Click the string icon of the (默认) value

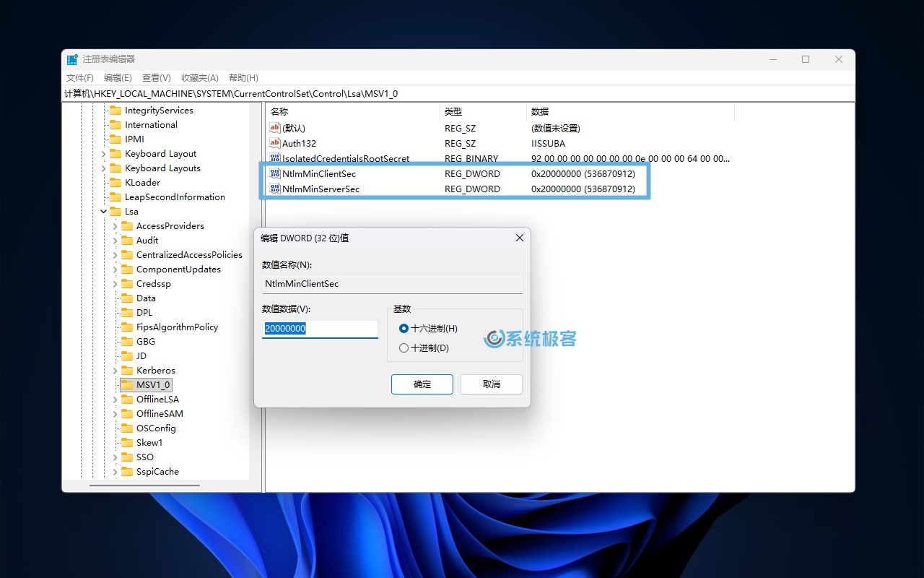click(274, 128)
